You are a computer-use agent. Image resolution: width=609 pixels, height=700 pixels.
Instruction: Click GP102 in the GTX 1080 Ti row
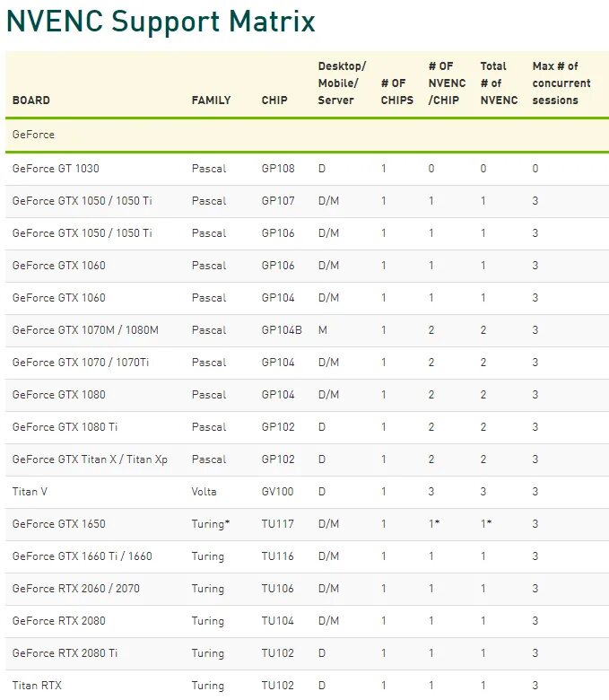click(x=278, y=427)
